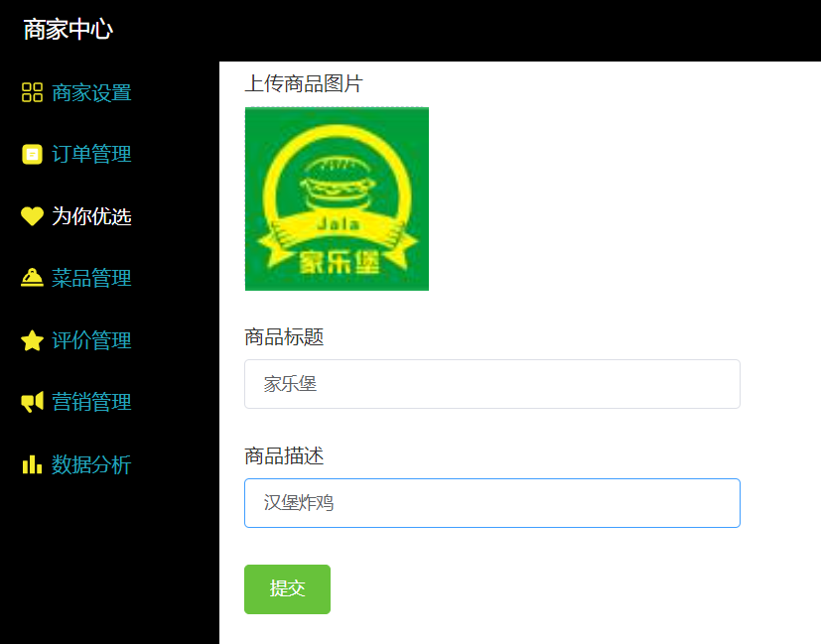821x644 pixels.
Task: Click the 商品描述 label text
Action: [x=284, y=455]
